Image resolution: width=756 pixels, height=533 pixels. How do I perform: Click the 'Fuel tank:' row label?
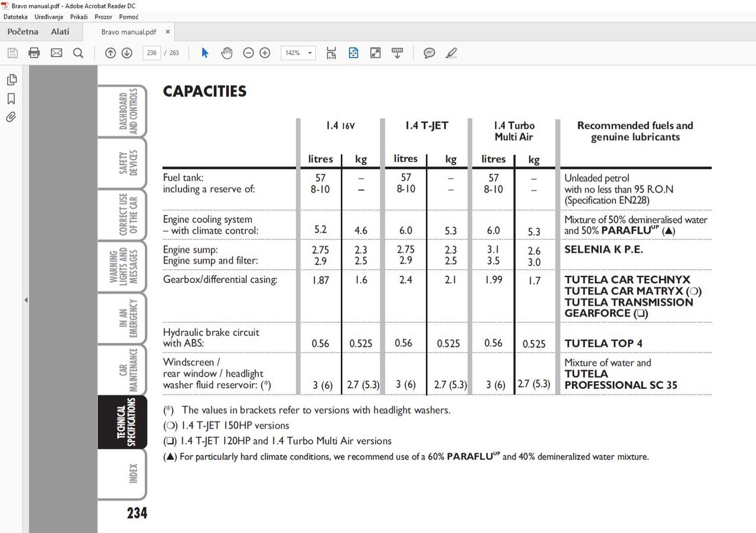point(183,177)
